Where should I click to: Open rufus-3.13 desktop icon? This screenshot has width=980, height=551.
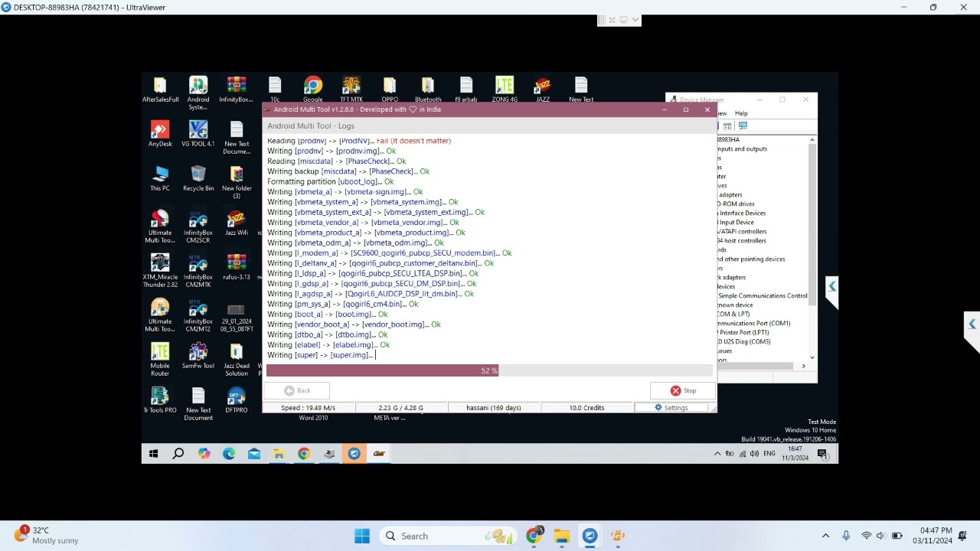(237, 268)
